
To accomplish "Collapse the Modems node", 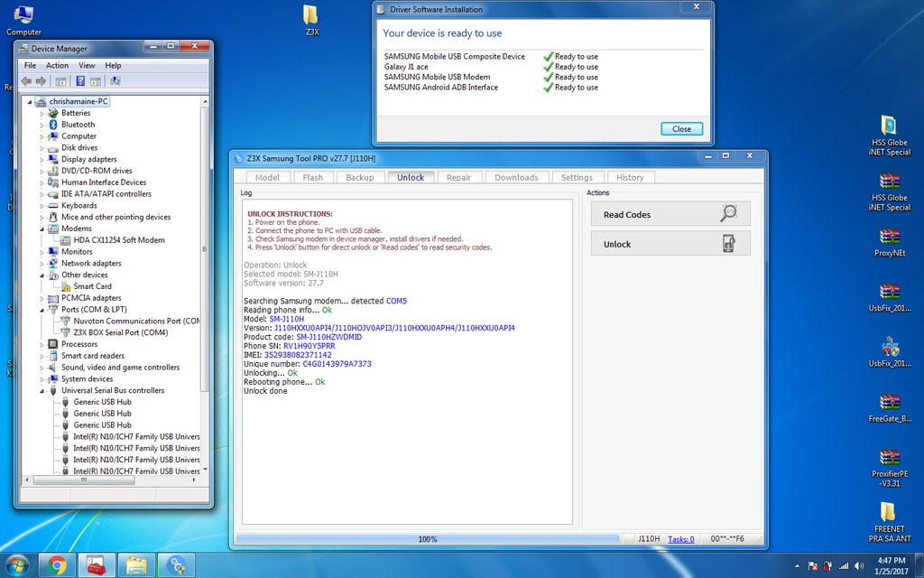I will point(42,228).
